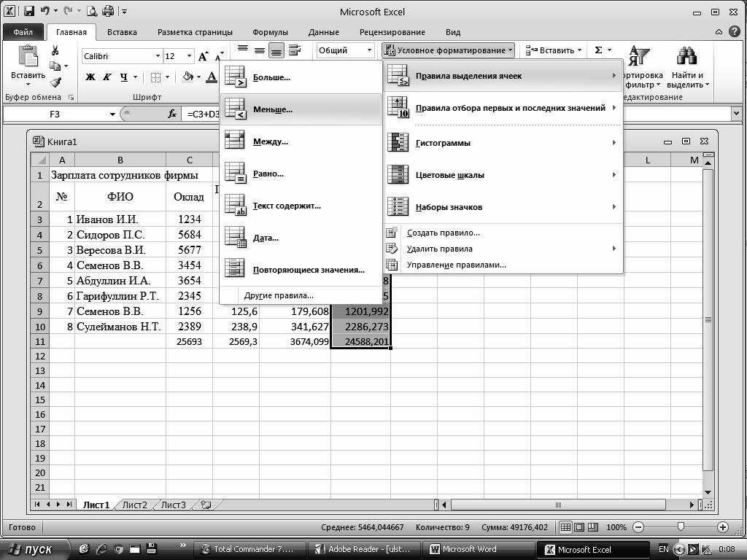Expand the formula bar with the arrow
This screenshot has width=747, height=560.
click(x=737, y=114)
